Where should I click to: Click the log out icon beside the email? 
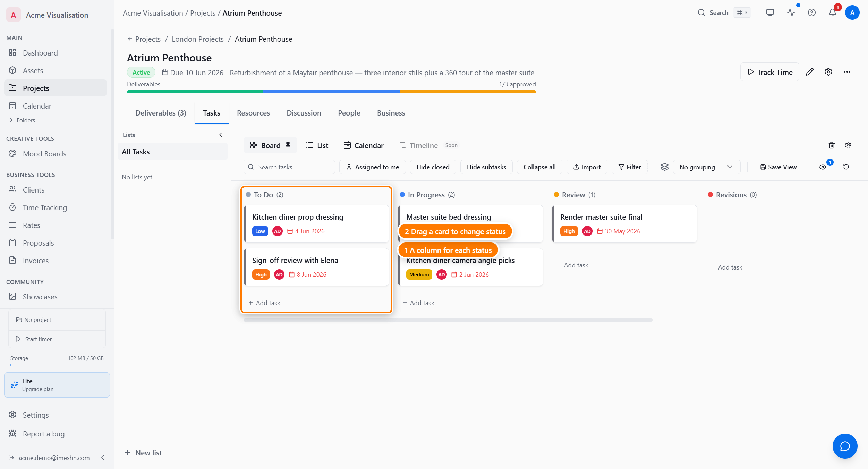coord(11,458)
